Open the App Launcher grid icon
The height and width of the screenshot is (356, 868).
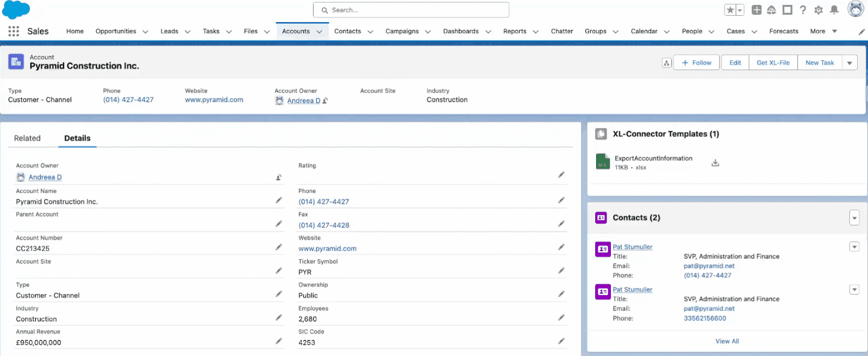click(x=14, y=31)
